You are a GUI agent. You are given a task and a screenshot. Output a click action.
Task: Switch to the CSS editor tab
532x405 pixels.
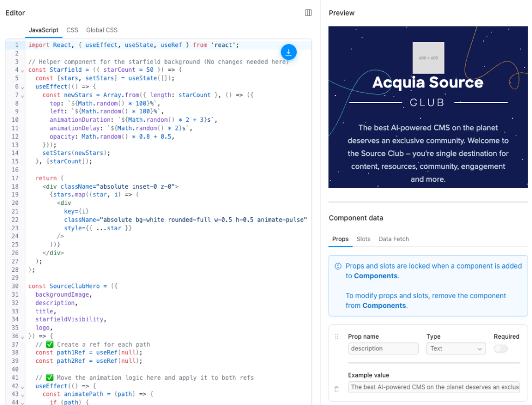(x=72, y=30)
